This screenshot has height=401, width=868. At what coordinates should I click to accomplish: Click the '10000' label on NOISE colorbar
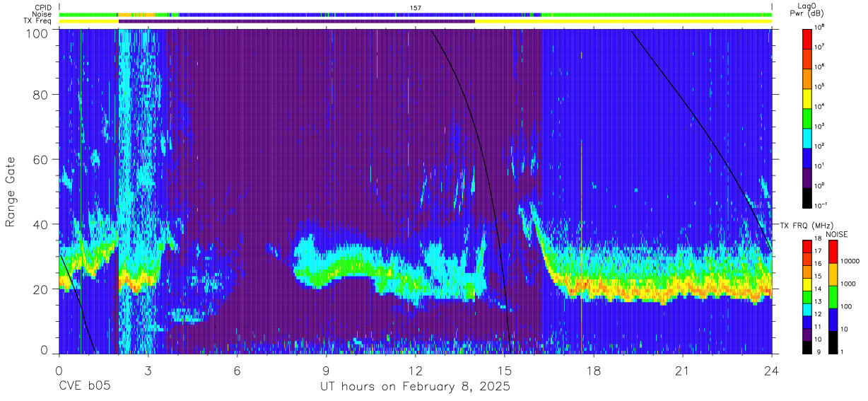850,261
